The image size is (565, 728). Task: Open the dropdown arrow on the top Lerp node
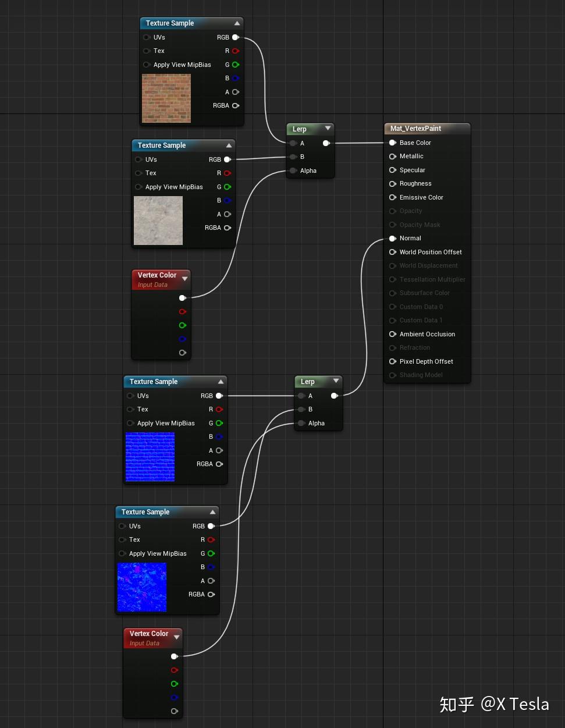(x=328, y=129)
